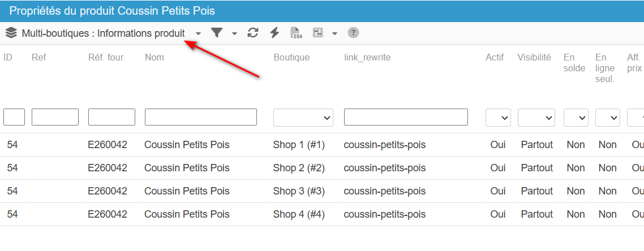
Task: Click the lightning bolt quick action icon
Action: pyautogui.click(x=274, y=33)
